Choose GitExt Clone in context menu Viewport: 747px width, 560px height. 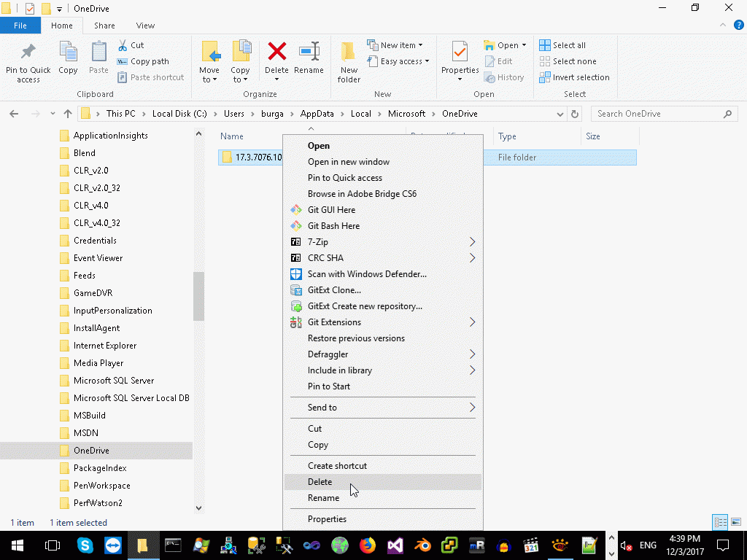(382, 290)
